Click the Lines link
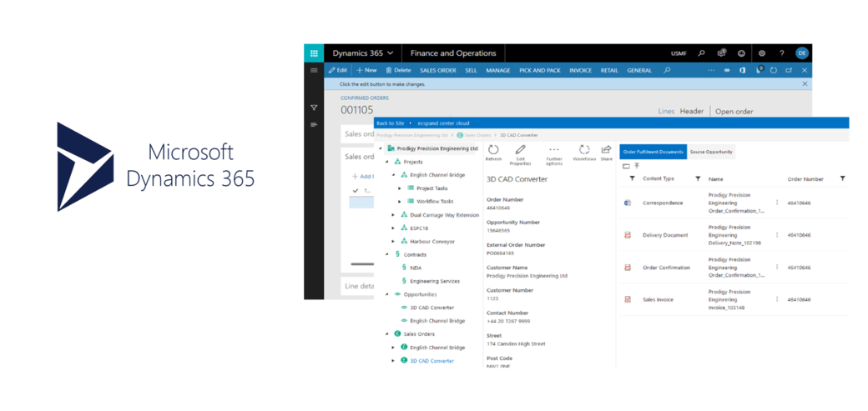The height and width of the screenshot is (411, 868). click(666, 111)
